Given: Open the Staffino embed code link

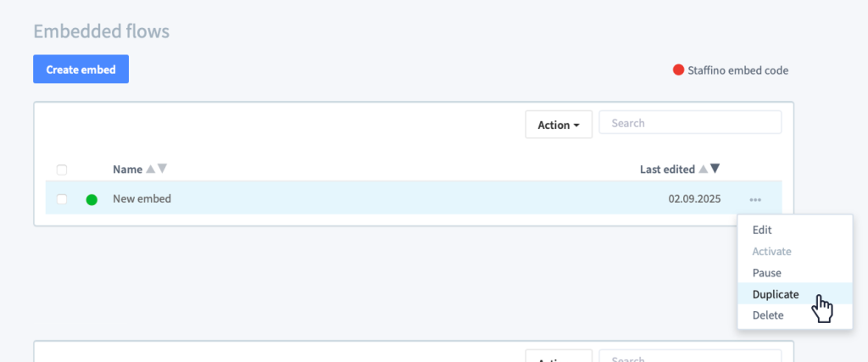Looking at the screenshot, I should pos(738,70).
